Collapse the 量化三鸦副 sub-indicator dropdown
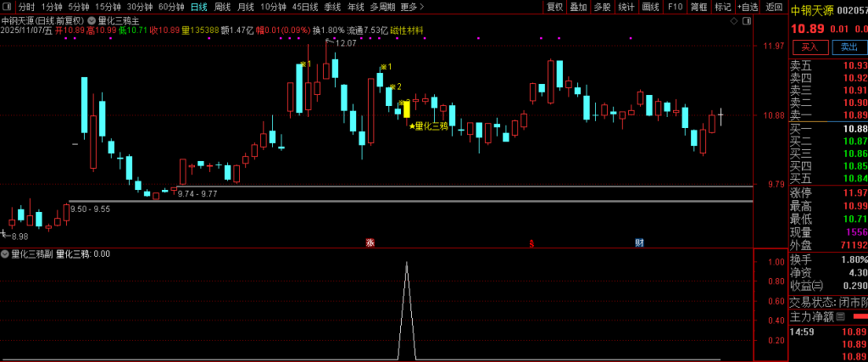This screenshot has height=362, width=868. pyautogui.click(x=5, y=253)
